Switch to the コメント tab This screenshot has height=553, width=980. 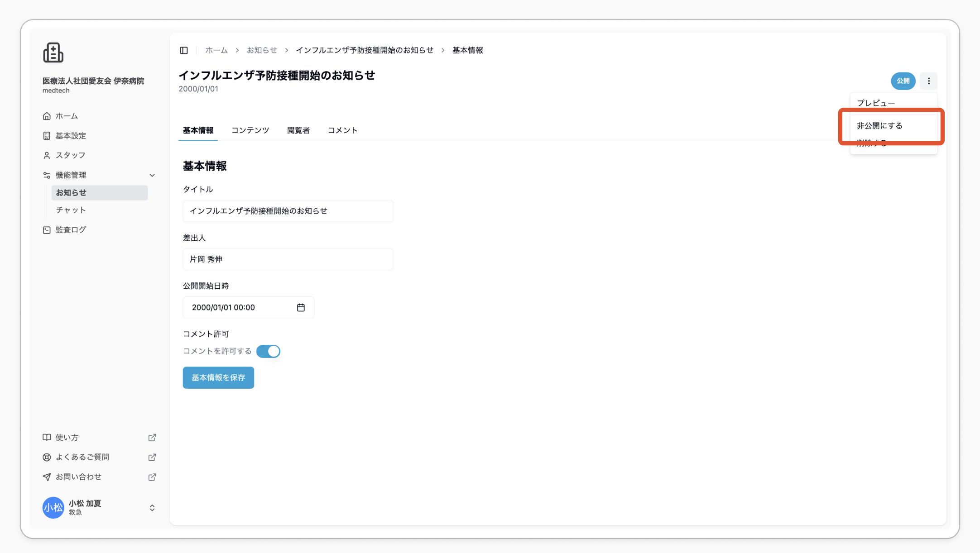coord(343,130)
